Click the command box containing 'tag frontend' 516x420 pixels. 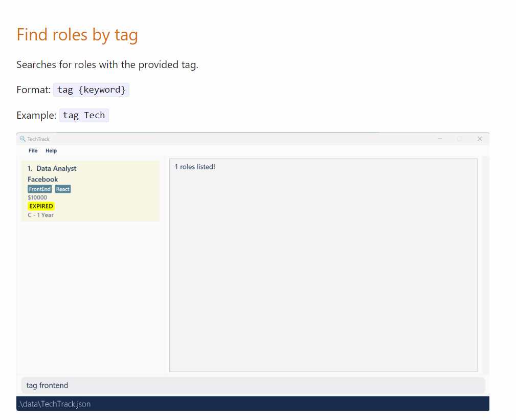pyautogui.click(x=253, y=385)
